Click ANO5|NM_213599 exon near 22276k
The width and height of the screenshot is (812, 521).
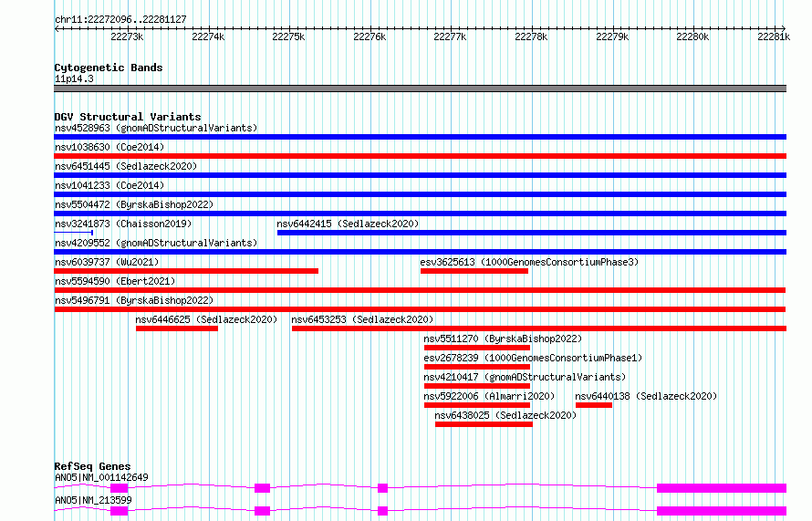tap(382, 511)
